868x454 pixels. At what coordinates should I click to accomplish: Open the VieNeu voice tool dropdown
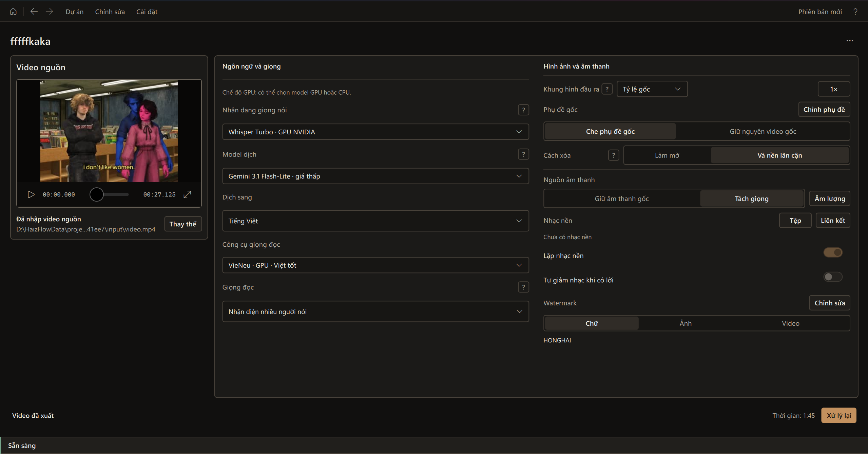[375, 265]
